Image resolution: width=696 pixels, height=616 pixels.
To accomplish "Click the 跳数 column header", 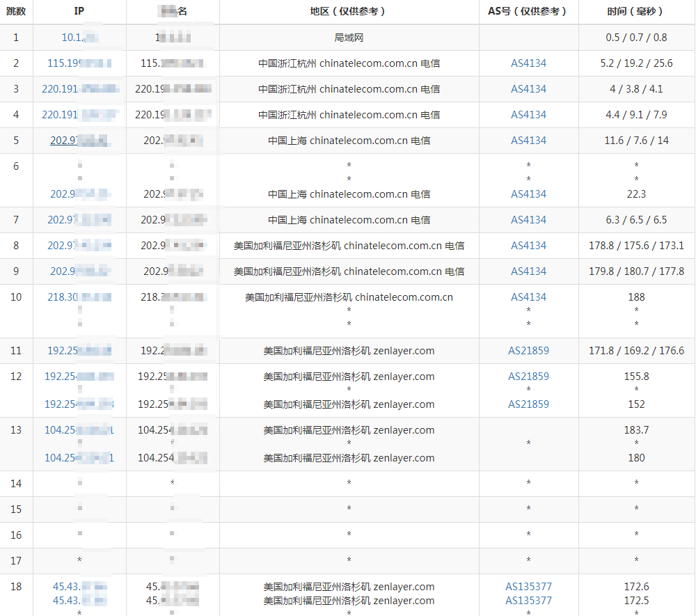I will point(16,11).
